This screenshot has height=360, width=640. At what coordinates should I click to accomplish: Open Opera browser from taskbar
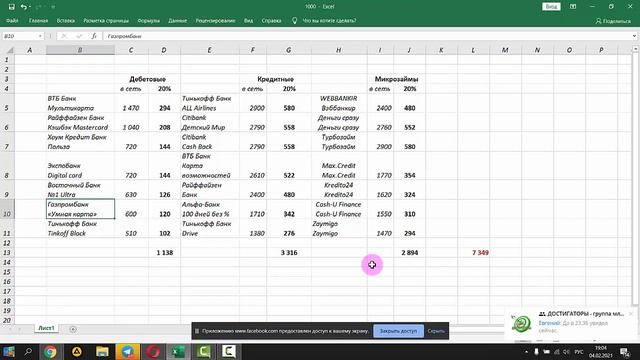point(153,351)
